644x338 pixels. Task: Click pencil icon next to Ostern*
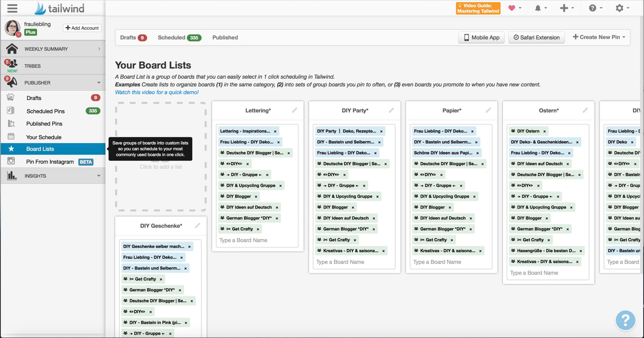click(x=585, y=110)
